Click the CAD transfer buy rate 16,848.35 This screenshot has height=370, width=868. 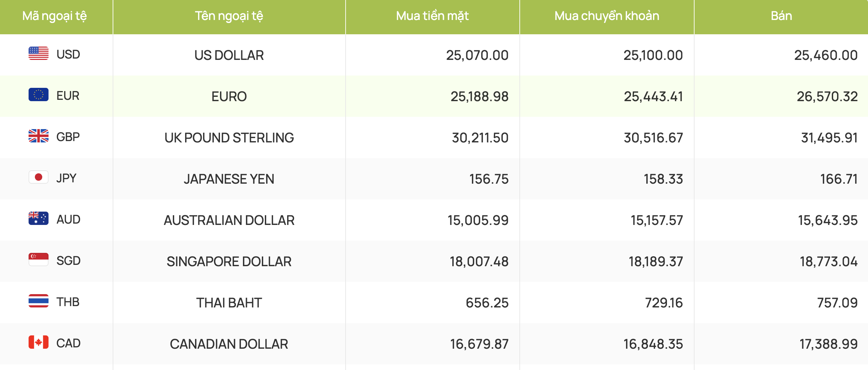click(653, 344)
